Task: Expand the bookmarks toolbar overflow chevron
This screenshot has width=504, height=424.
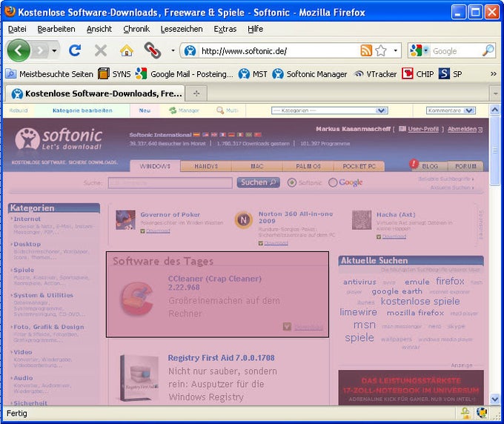Action: (x=494, y=74)
